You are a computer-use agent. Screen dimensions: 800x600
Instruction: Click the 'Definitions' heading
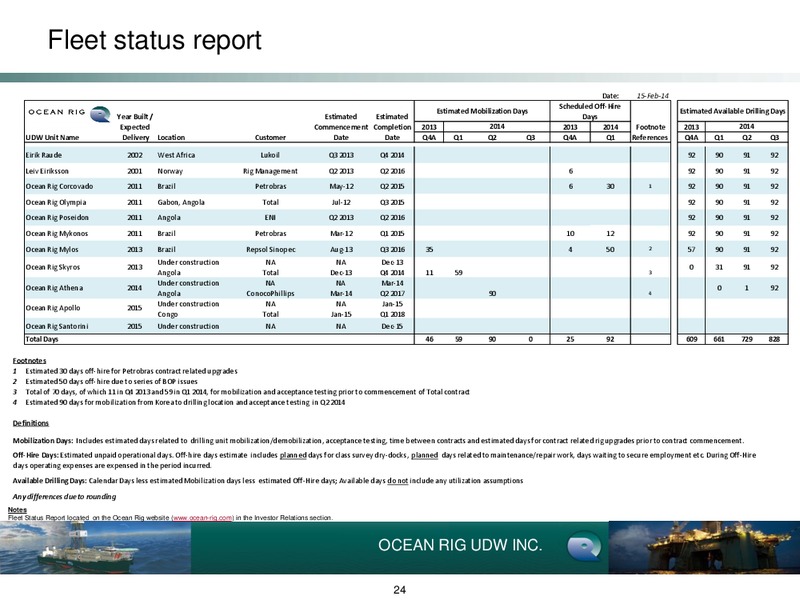pyautogui.click(x=31, y=423)
